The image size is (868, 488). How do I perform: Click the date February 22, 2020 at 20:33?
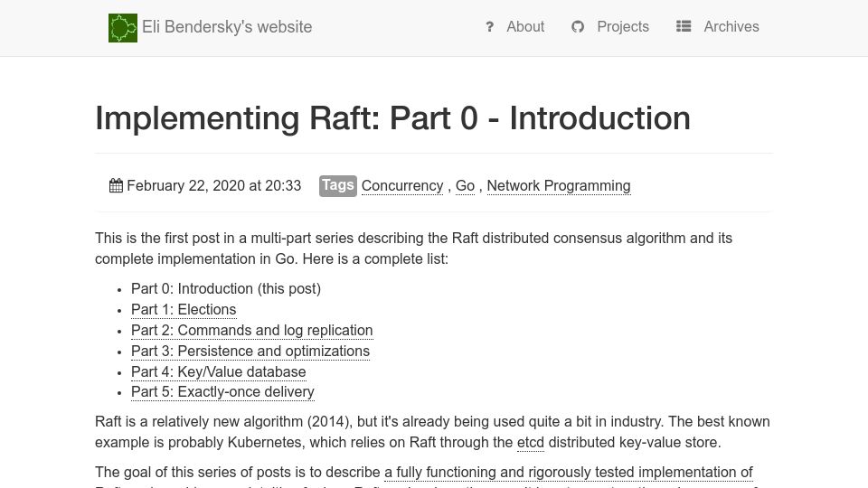point(213,185)
